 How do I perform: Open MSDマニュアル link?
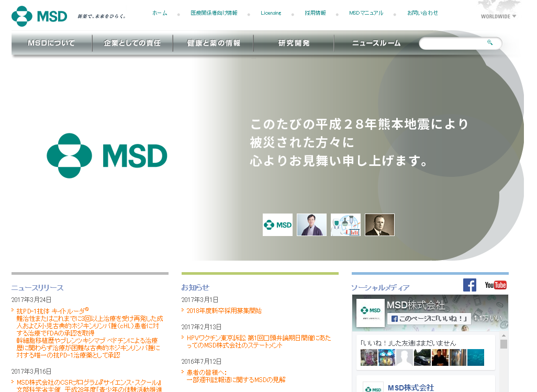coord(366,13)
